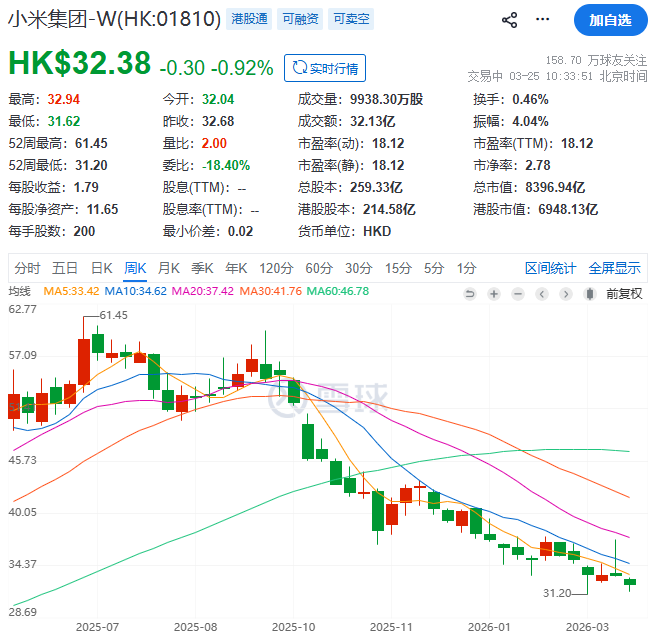Select the 月K chart tab
The image size is (653, 636).
[168, 268]
